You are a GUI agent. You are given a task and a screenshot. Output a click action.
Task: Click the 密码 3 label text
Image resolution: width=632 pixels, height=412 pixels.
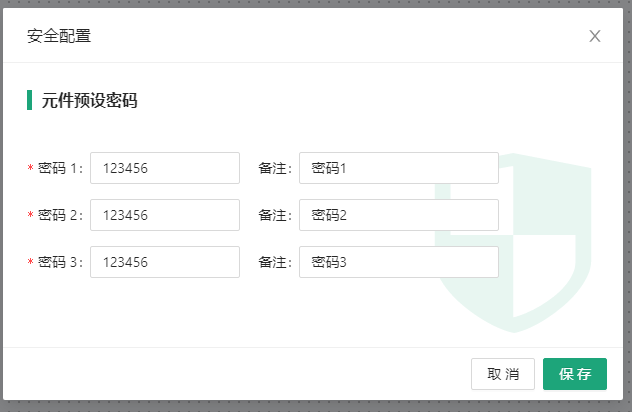pyautogui.click(x=59, y=262)
